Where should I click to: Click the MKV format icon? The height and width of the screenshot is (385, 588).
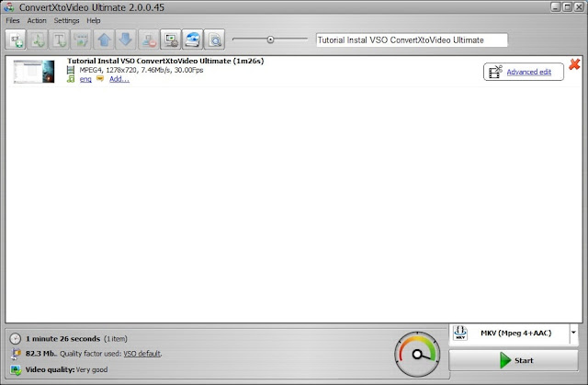click(x=460, y=333)
